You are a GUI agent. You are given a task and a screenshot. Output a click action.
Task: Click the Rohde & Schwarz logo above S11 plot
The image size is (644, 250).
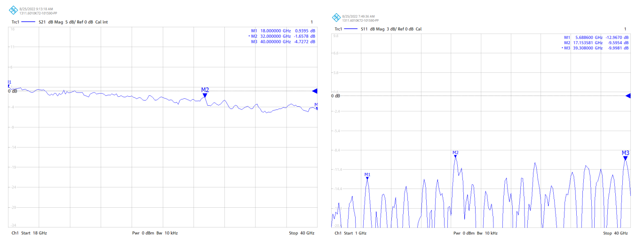coord(336,17)
